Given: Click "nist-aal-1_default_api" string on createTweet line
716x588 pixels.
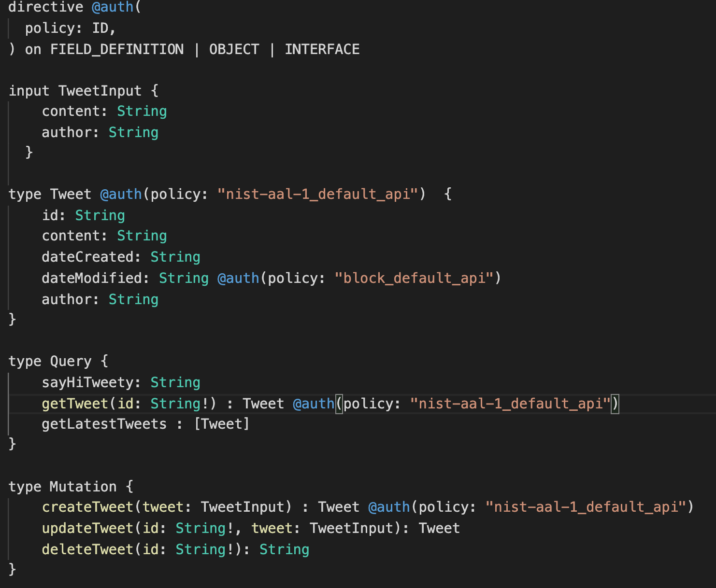Looking at the screenshot, I should (586, 507).
